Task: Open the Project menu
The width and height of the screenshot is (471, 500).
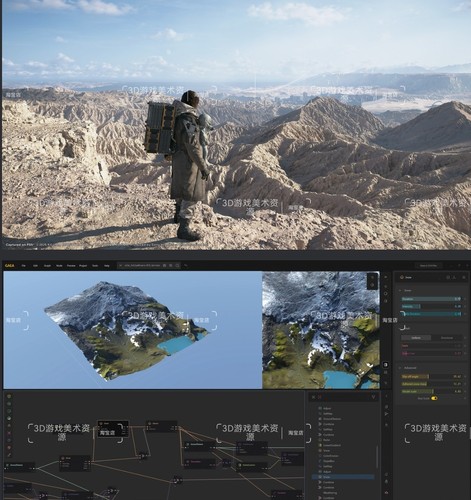Action: [83, 266]
